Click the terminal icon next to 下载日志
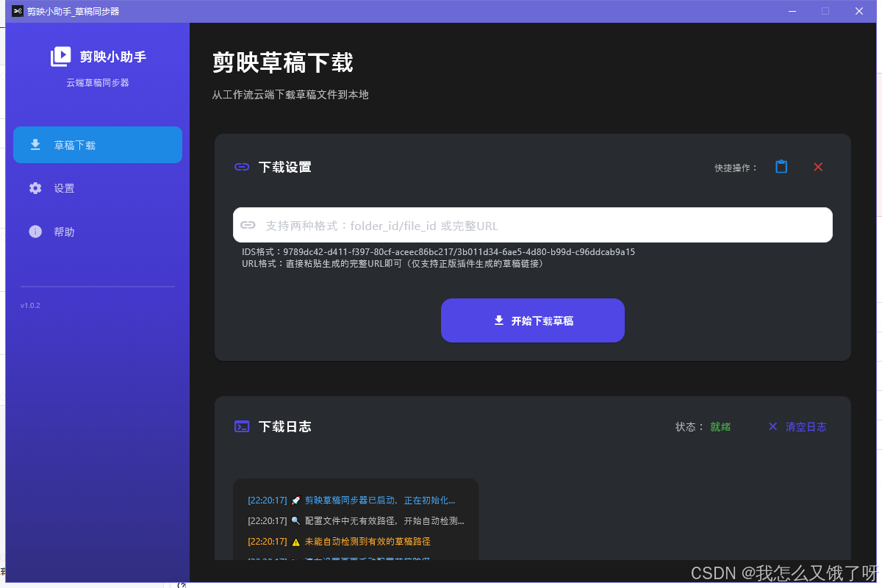Screen dimensions: 882x588 (242, 426)
